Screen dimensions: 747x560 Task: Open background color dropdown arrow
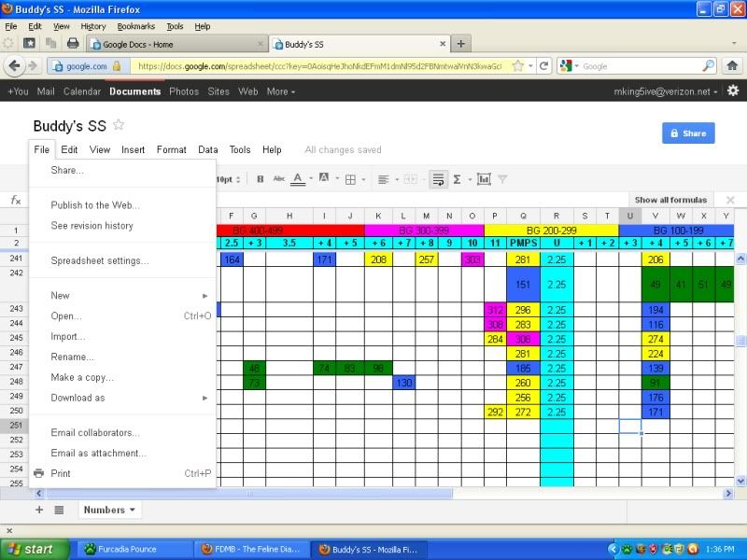click(337, 179)
